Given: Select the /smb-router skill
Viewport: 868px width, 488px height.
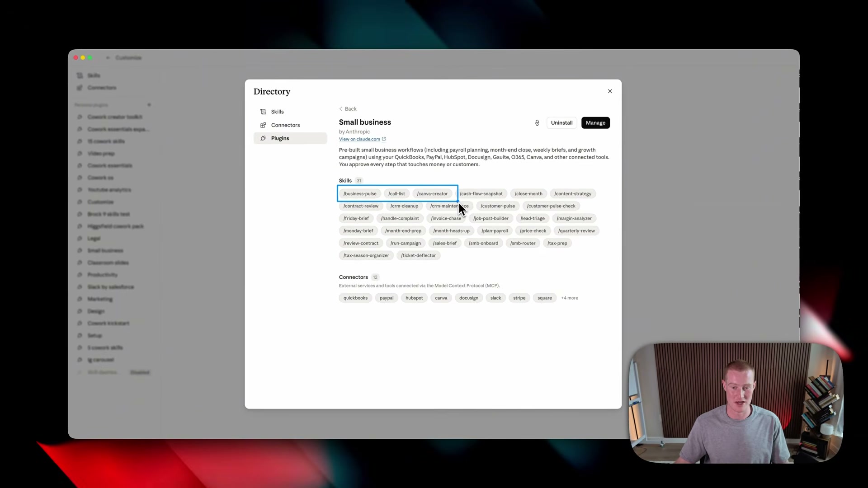Looking at the screenshot, I should (x=523, y=244).
